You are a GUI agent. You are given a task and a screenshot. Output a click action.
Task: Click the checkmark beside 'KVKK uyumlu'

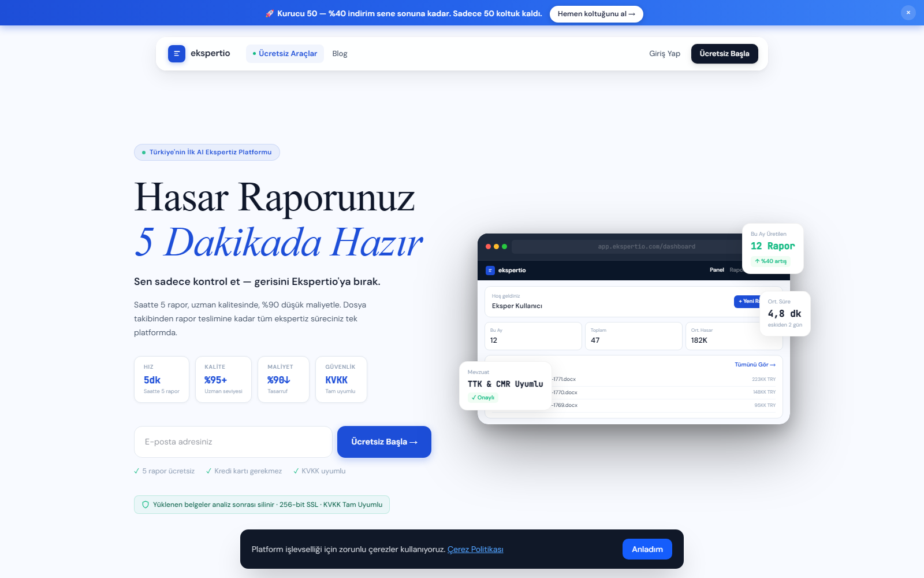296,471
